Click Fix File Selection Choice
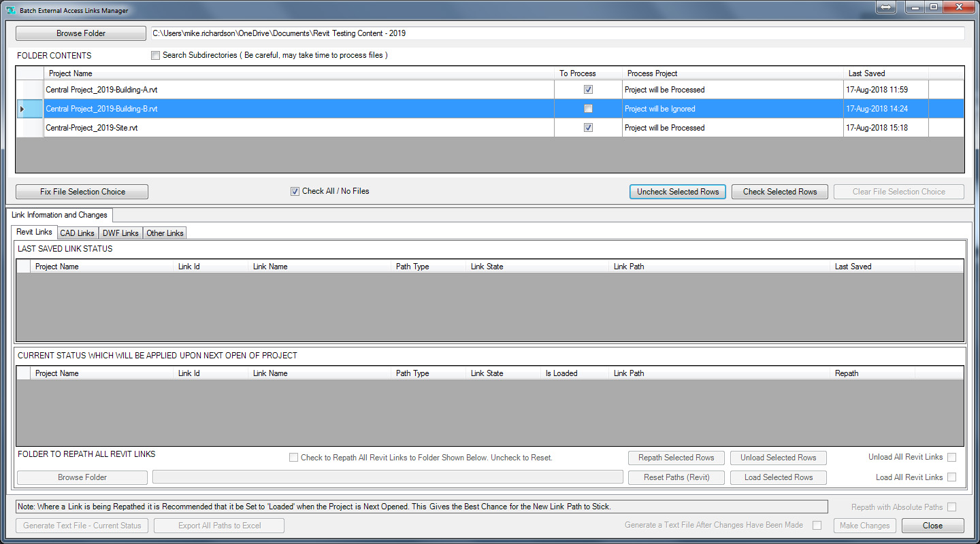Image resolution: width=980 pixels, height=544 pixels. (x=82, y=191)
